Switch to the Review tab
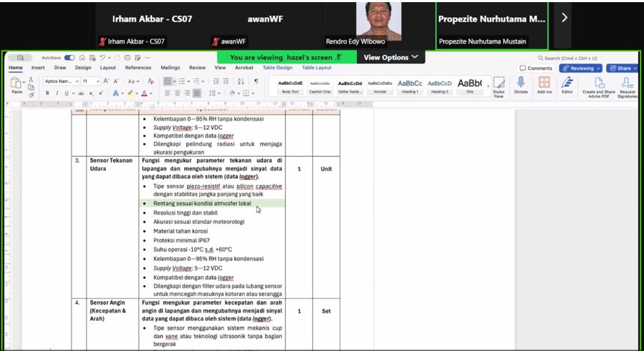Image resolution: width=644 pixels, height=351 pixels. pyautogui.click(x=197, y=68)
